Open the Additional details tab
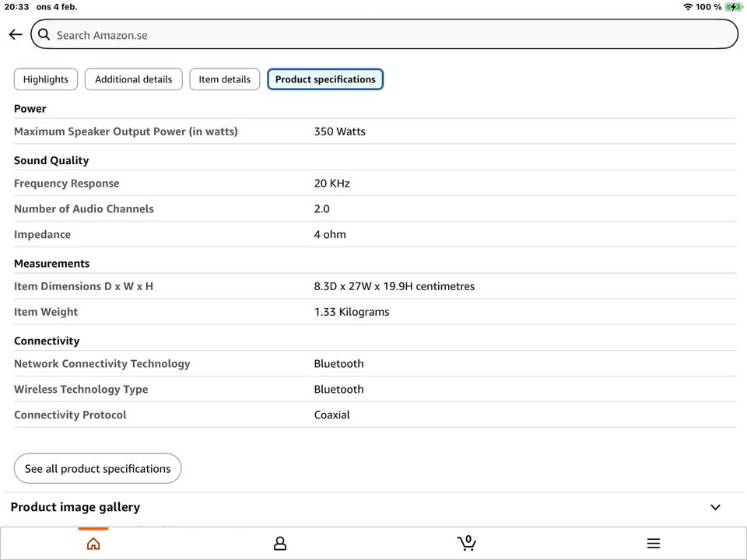 pos(134,79)
